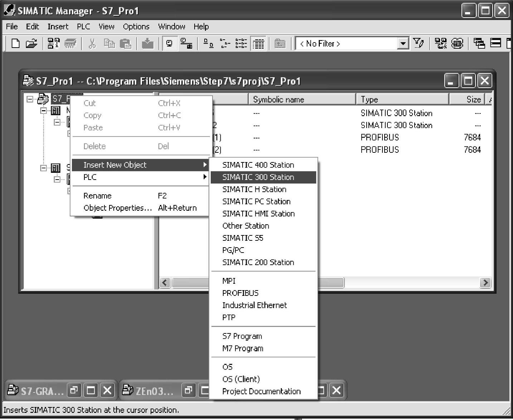
Task: Open the Options menu
Action: pos(136,26)
